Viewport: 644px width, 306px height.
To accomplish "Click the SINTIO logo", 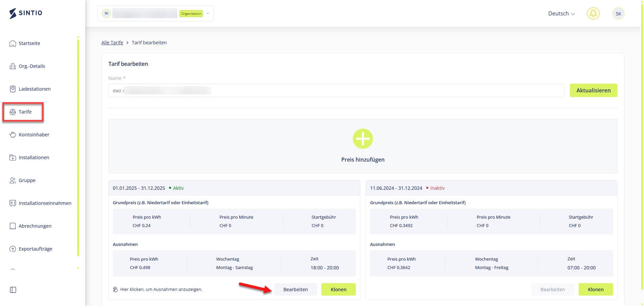I will coord(26,13).
